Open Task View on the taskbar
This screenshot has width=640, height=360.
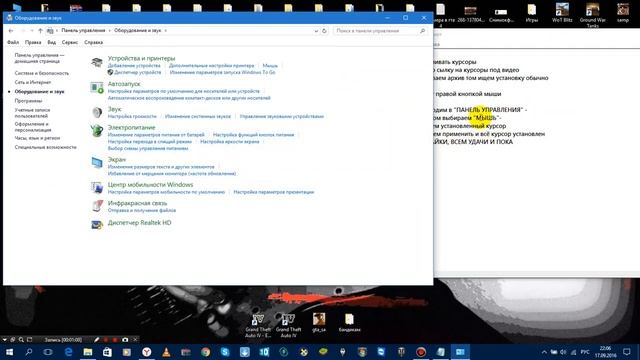48,352
